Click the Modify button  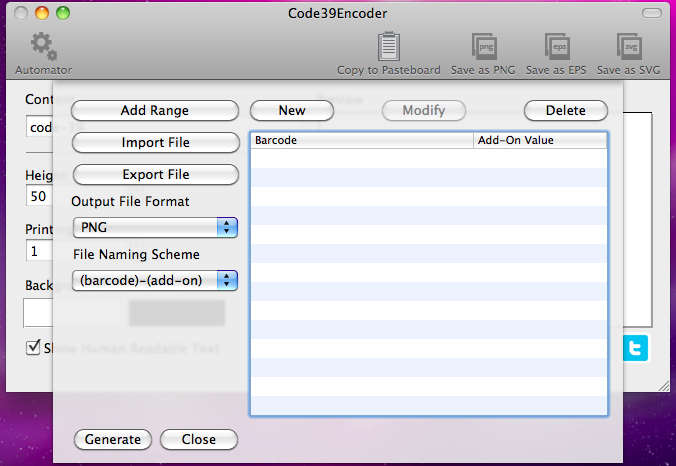(x=424, y=110)
